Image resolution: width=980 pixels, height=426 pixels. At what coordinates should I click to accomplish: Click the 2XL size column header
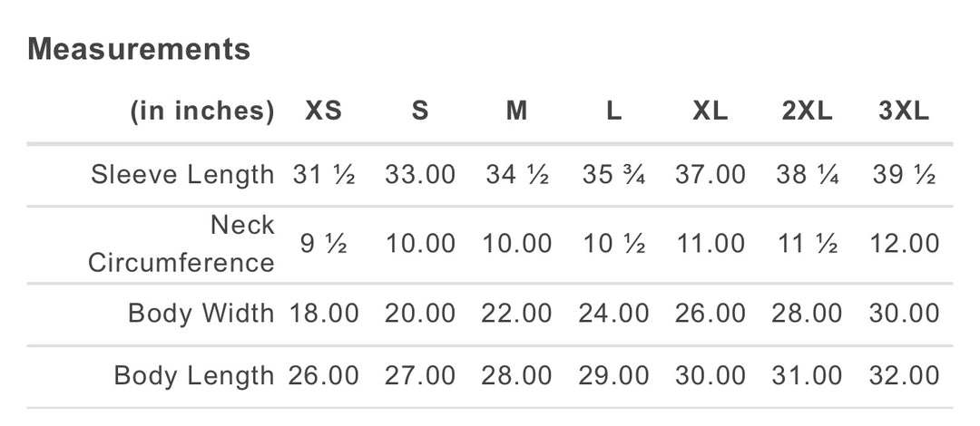coord(807,111)
